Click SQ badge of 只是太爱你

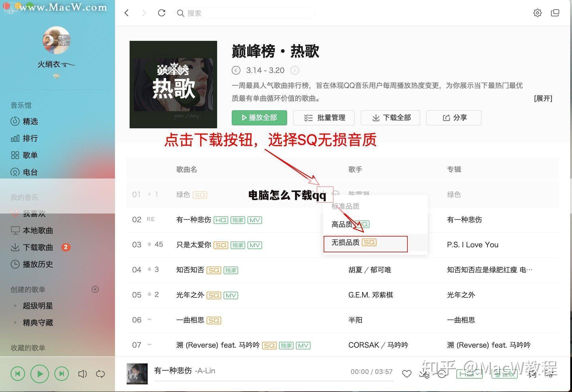(221, 245)
